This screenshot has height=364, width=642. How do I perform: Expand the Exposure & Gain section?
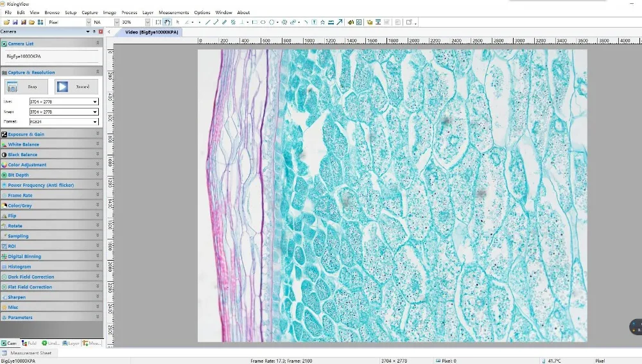click(51, 134)
